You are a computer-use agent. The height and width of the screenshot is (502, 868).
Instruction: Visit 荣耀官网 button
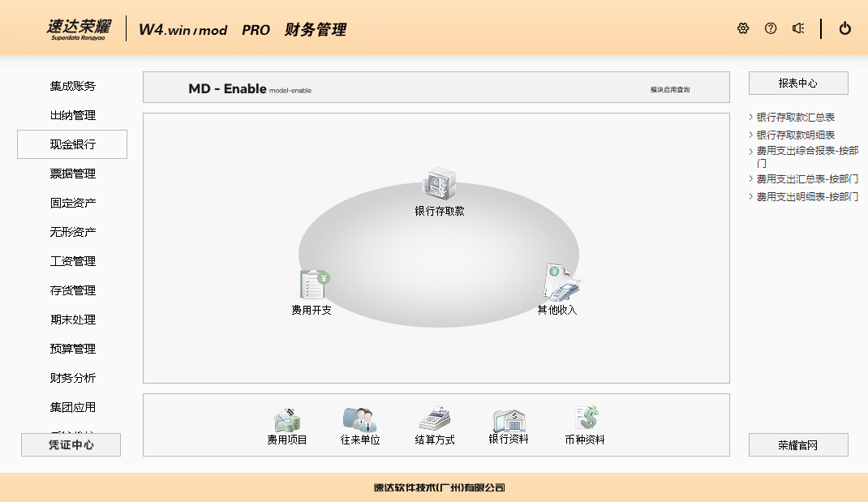click(798, 444)
